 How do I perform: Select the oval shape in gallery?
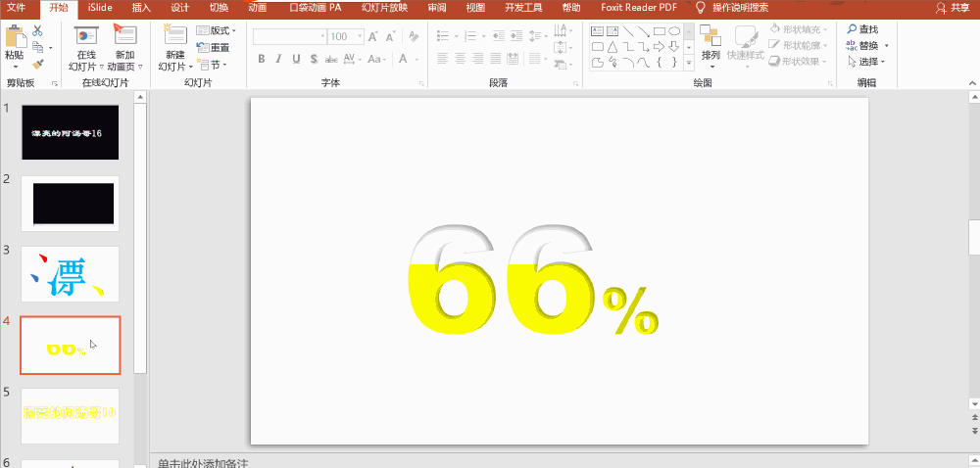(x=674, y=30)
